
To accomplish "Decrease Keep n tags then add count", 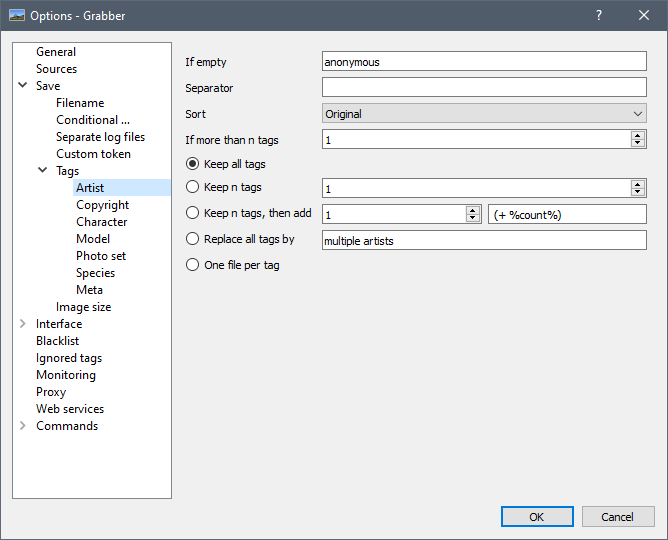I will (472, 218).
